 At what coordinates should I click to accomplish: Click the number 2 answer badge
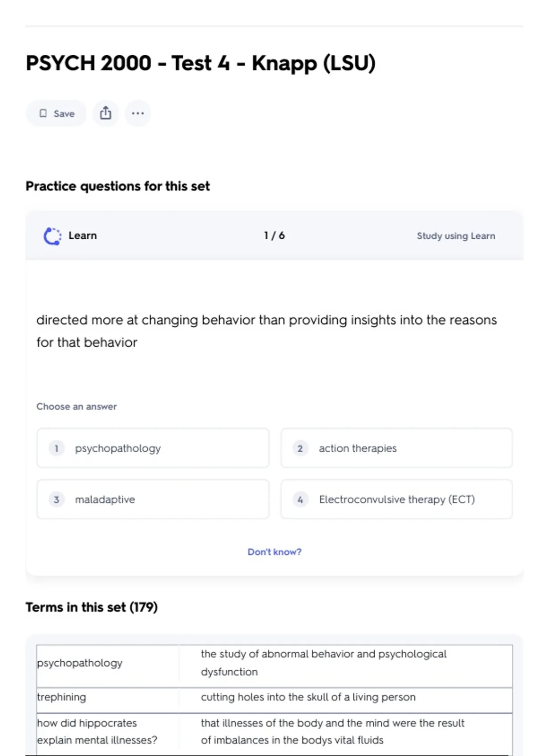(x=300, y=448)
